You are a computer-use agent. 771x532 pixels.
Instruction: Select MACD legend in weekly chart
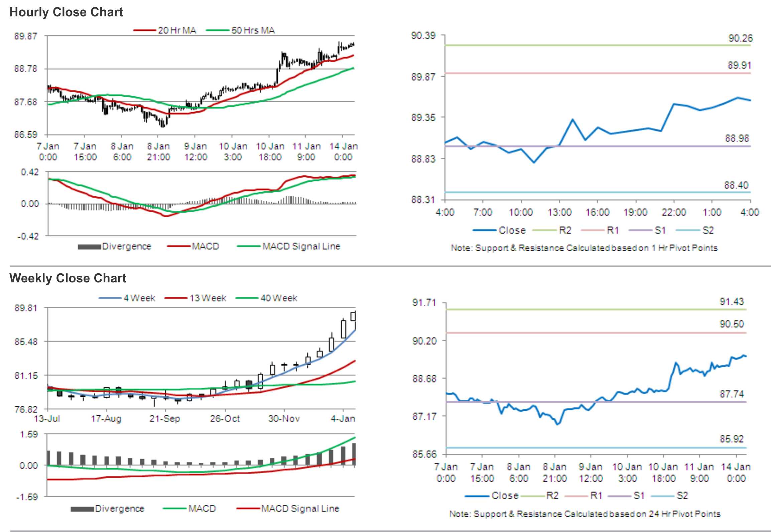pyautogui.click(x=189, y=509)
